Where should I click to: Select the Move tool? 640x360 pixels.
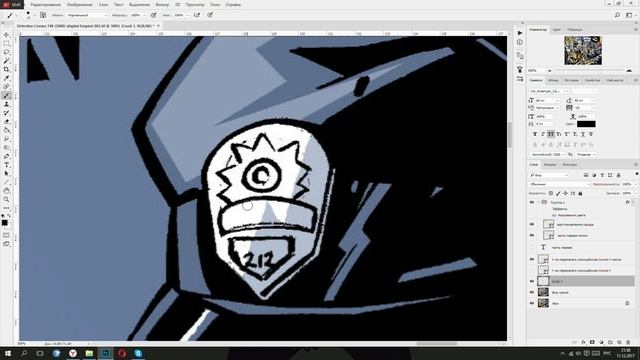[x=7, y=35]
